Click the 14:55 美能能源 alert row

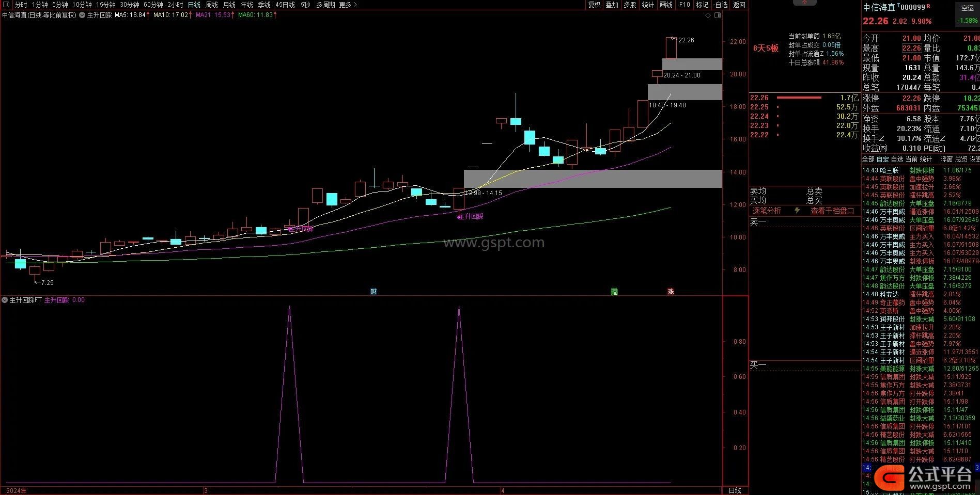[x=921, y=369]
